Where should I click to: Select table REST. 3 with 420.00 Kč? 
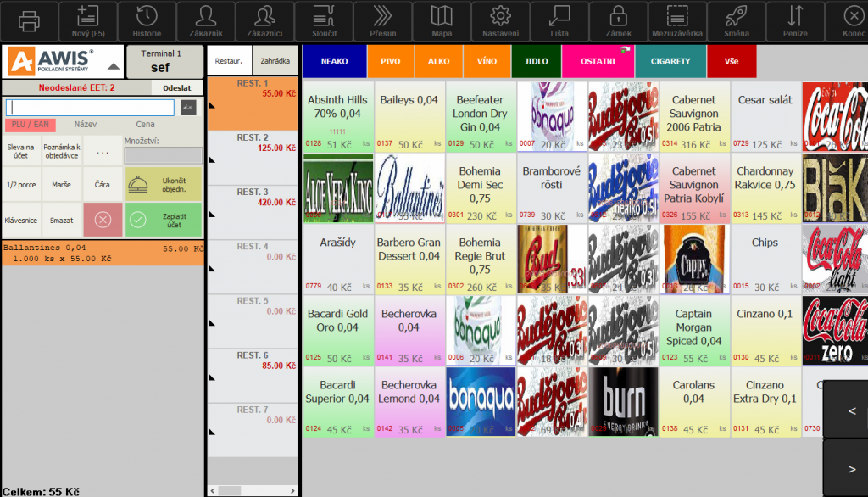tap(253, 213)
